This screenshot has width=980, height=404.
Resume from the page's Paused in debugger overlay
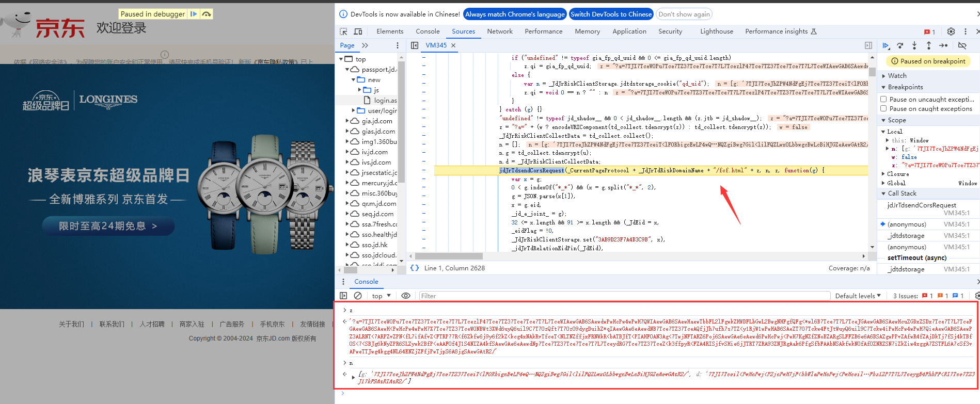tap(194, 14)
